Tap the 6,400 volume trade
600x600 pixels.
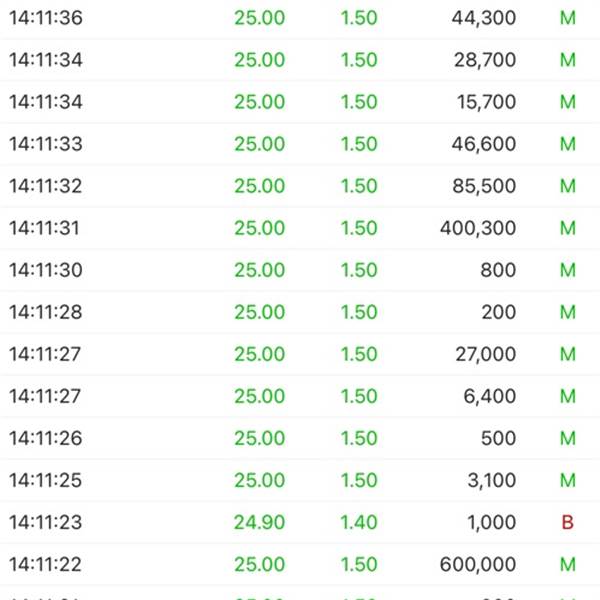click(x=300, y=396)
